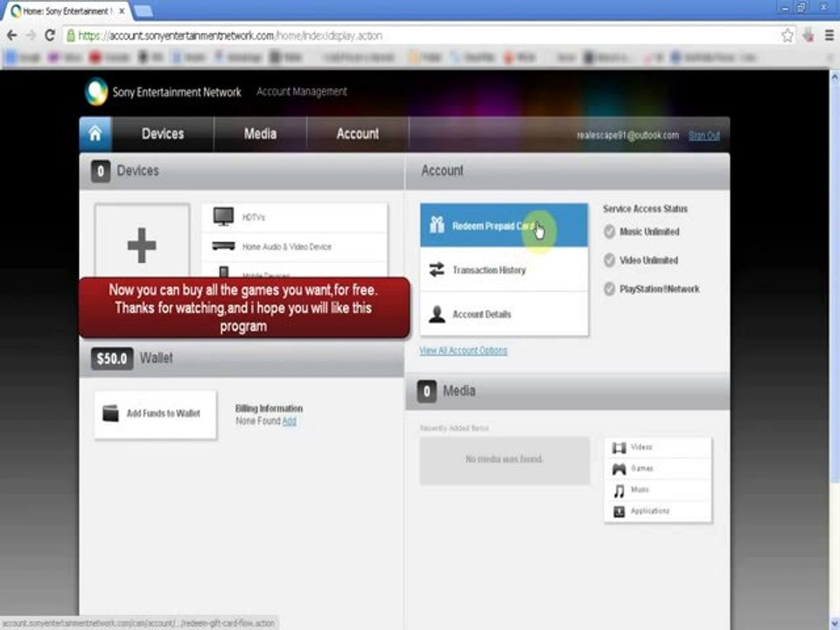840x630 pixels.
Task: Open the Devices navigation tab
Action: pyautogui.click(x=163, y=133)
